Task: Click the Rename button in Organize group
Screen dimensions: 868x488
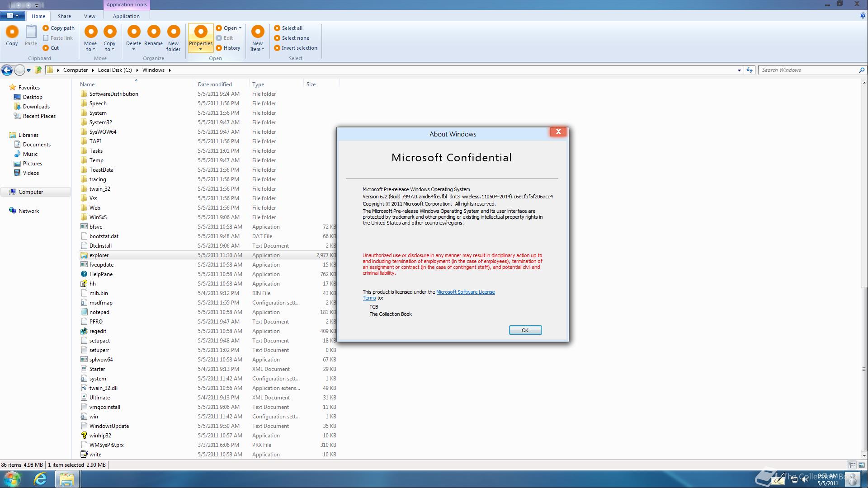Action: [154, 36]
